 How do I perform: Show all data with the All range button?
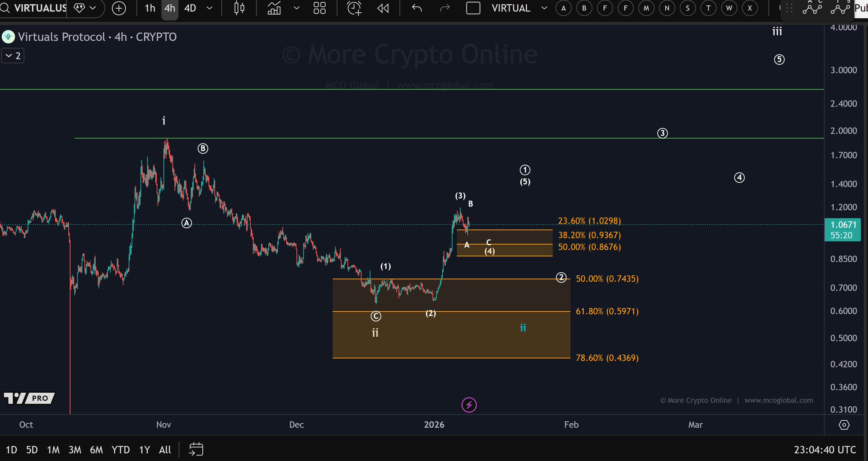165,450
